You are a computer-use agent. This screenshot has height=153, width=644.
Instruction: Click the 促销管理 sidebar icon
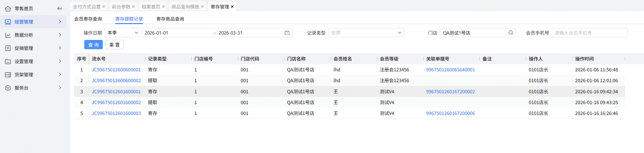coord(8,48)
